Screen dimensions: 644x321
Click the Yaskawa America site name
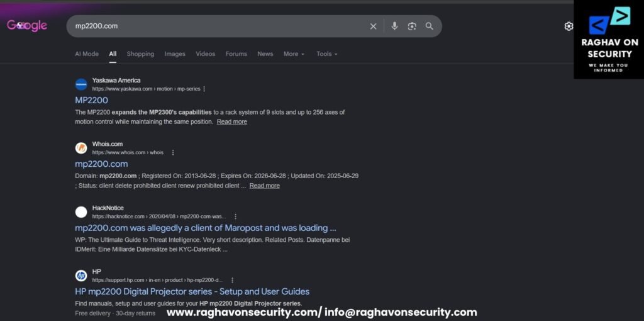tap(116, 81)
